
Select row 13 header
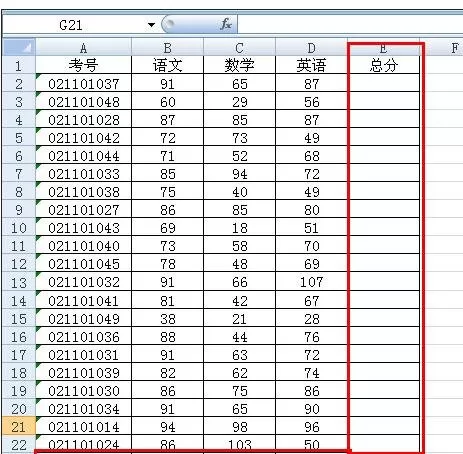(x=19, y=282)
